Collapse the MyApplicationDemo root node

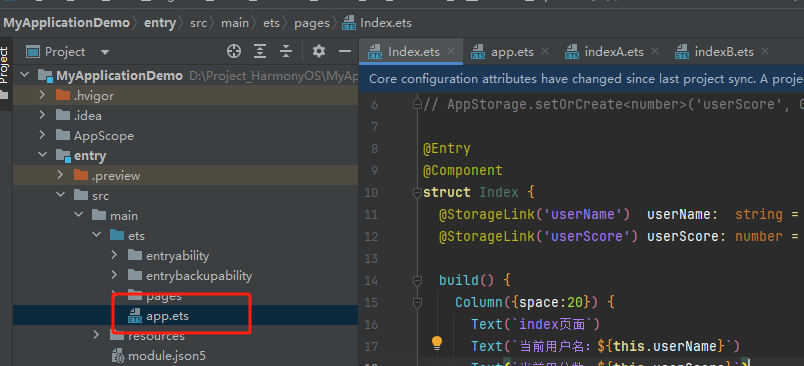click(24, 75)
